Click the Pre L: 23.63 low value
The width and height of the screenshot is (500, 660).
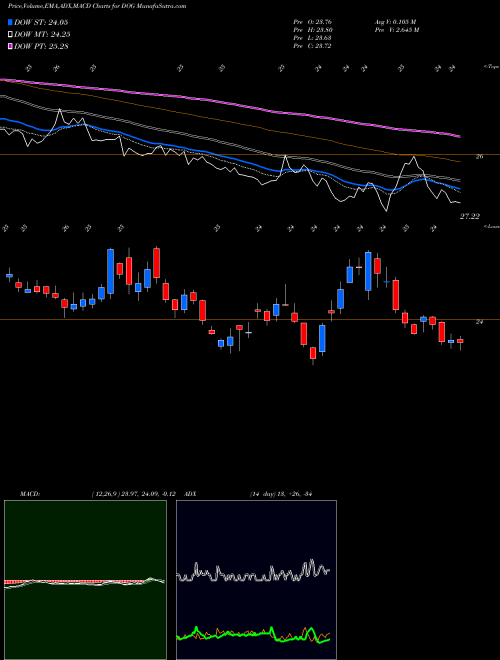(312, 38)
